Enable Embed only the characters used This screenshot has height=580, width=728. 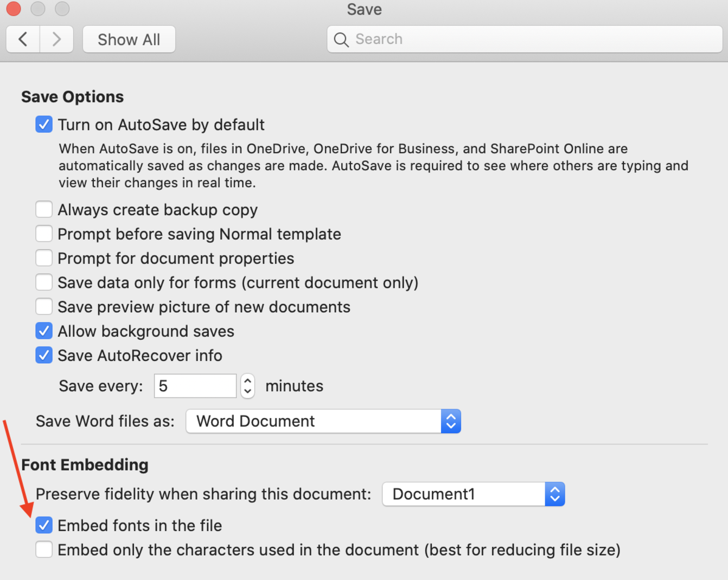click(44, 550)
